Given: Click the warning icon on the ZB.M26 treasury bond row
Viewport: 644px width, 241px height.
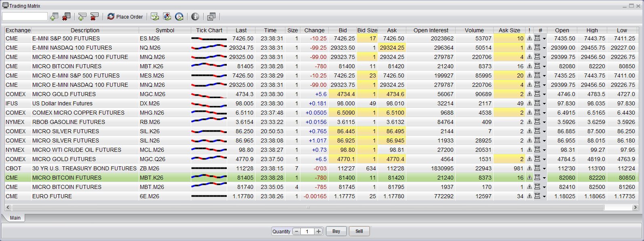Looking at the screenshot, I should tap(529, 168).
